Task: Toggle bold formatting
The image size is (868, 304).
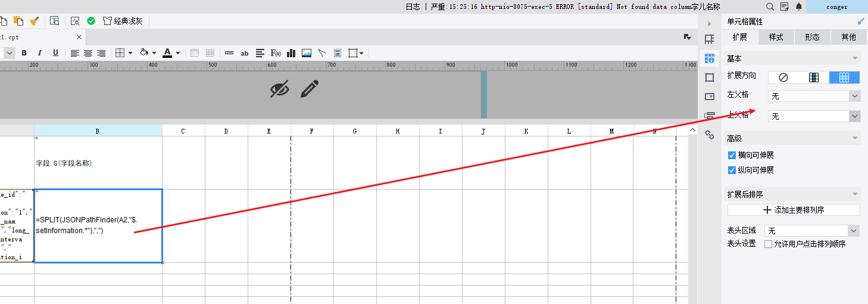Action: pos(24,52)
